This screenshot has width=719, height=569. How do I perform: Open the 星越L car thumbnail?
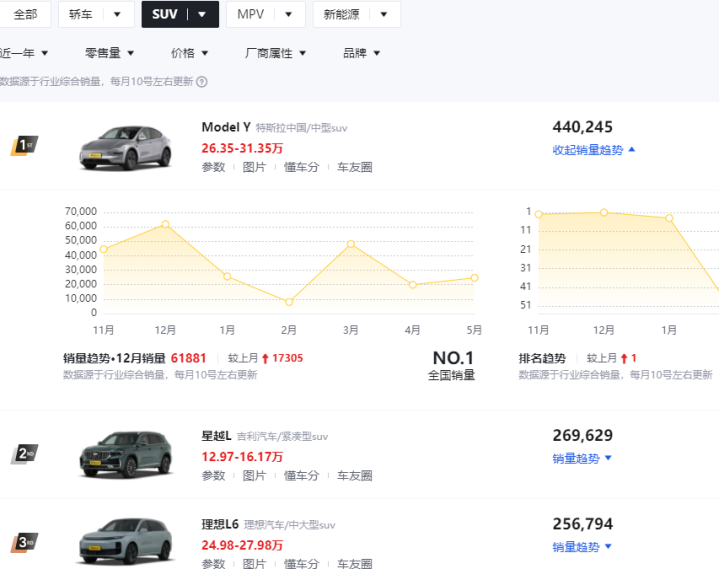tap(126, 456)
